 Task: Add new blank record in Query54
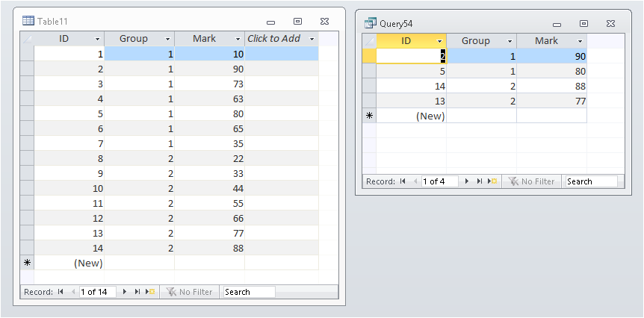point(492,181)
